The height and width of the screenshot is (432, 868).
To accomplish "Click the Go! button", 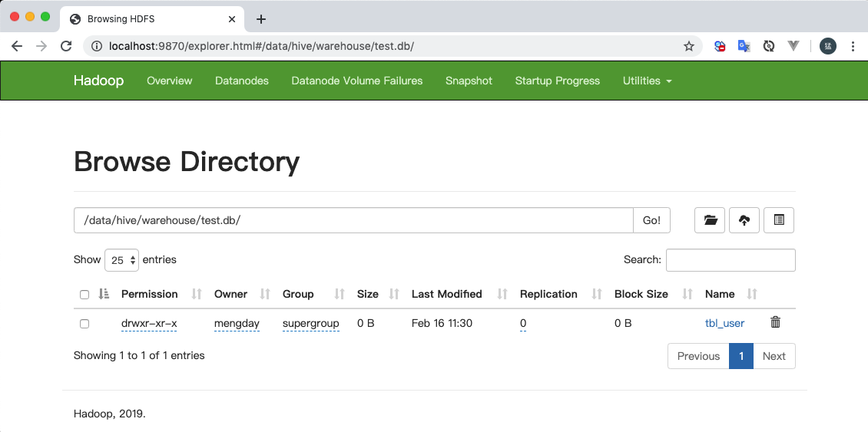I will pos(651,220).
